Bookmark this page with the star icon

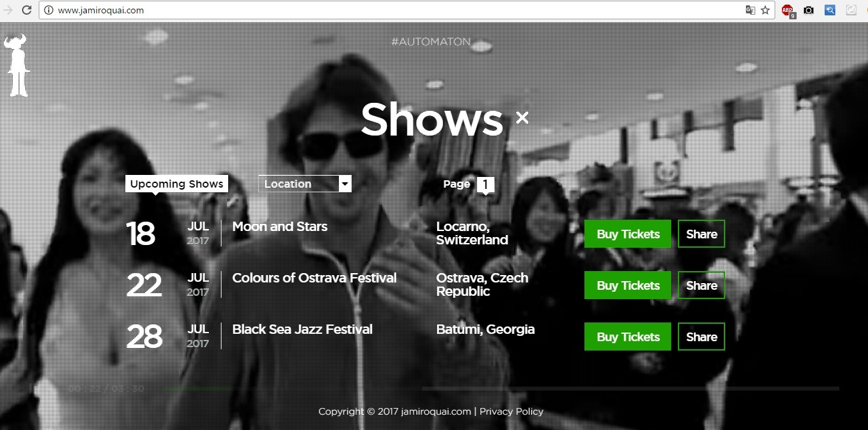[x=765, y=10]
